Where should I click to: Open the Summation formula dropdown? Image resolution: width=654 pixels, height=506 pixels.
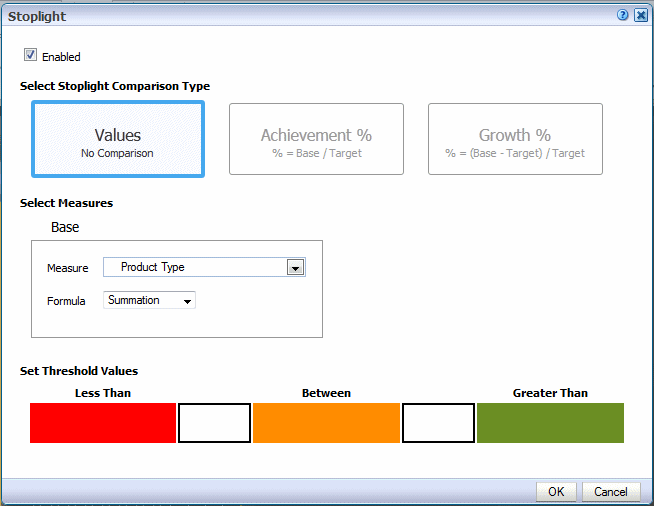point(149,300)
